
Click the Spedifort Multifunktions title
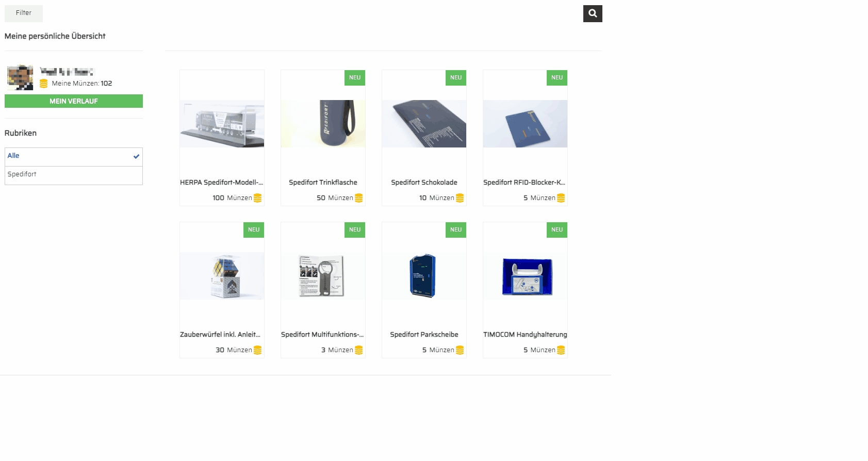[x=322, y=335]
